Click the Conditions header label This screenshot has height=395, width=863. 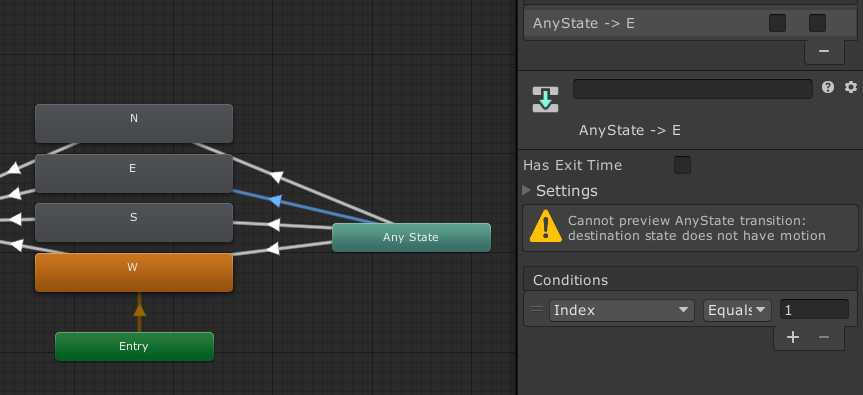pos(570,280)
